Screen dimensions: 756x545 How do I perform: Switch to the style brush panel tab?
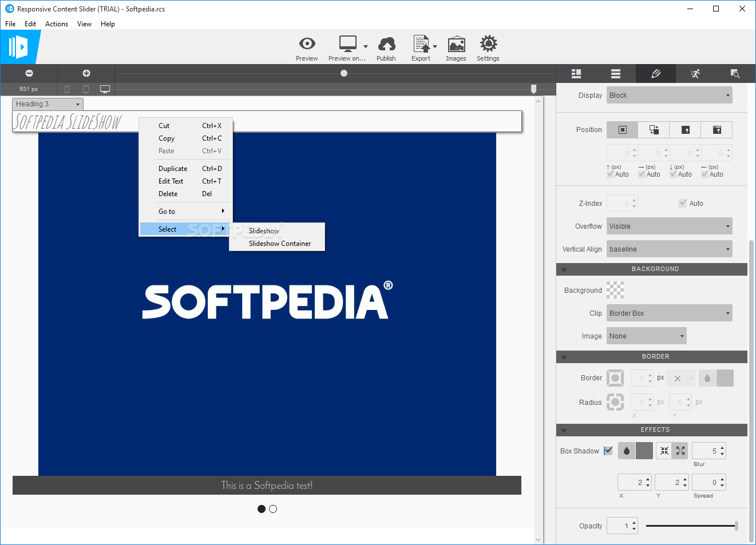(656, 74)
